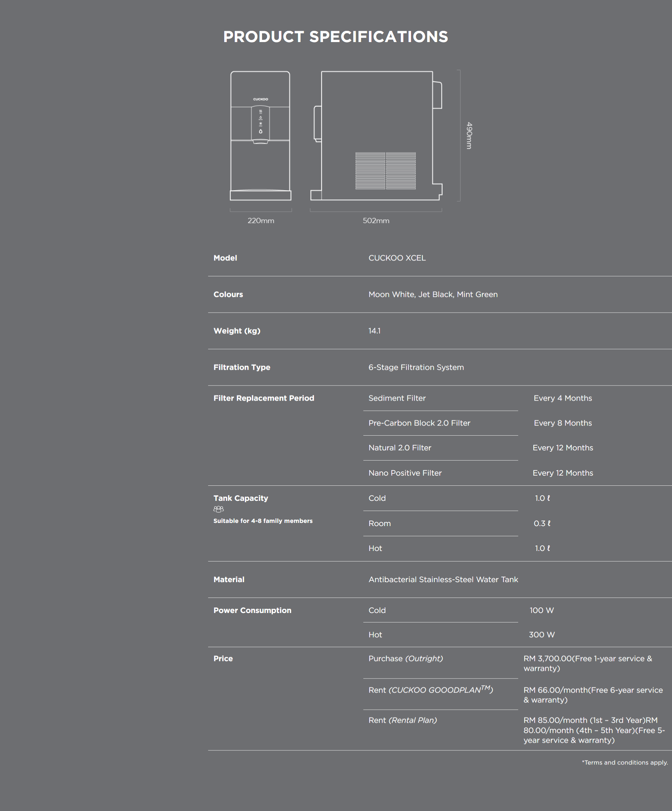Click the Cold row under Tank Capacity
The width and height of the screenshot is (672, 811).
(377, 498)
